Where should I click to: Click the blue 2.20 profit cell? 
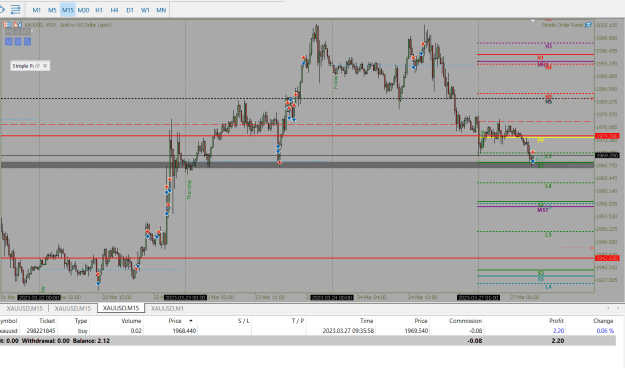coord(558,331)
